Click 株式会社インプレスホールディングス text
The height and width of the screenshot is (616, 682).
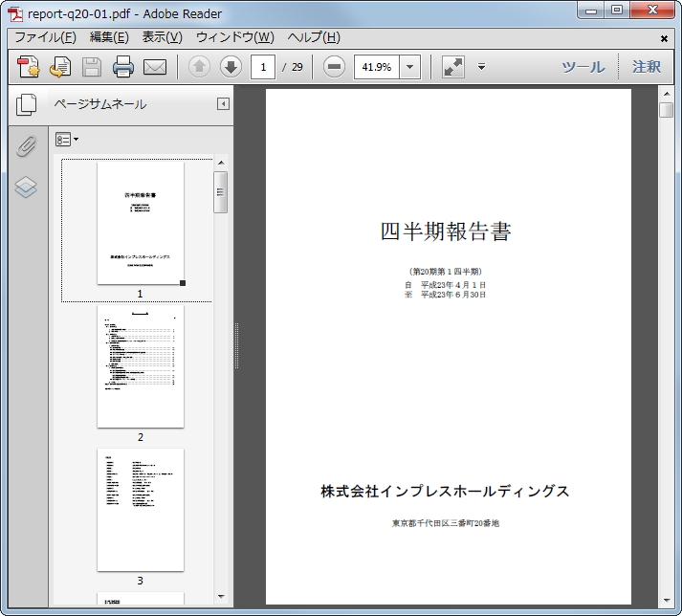(x=445, y=491)
